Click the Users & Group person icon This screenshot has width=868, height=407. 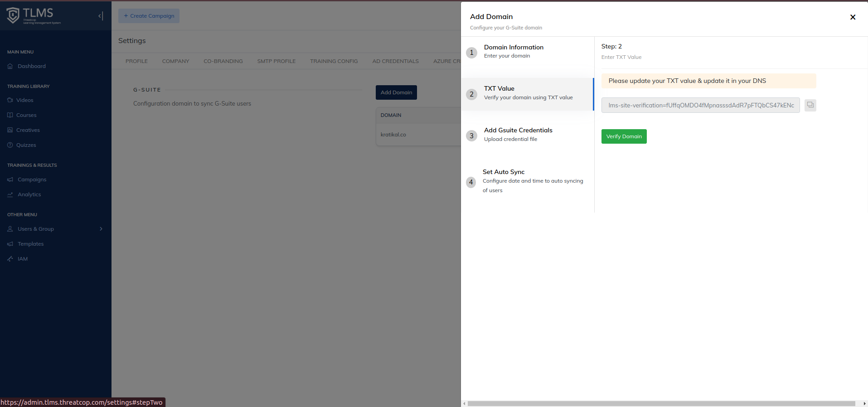10,229
